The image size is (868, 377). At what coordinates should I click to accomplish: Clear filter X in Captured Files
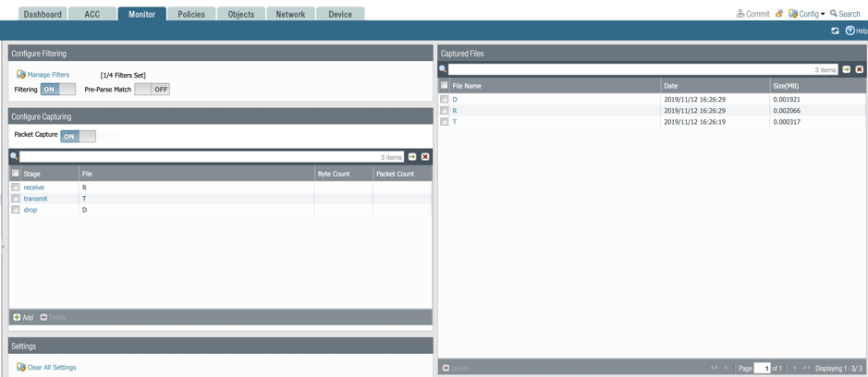(859, 69)
